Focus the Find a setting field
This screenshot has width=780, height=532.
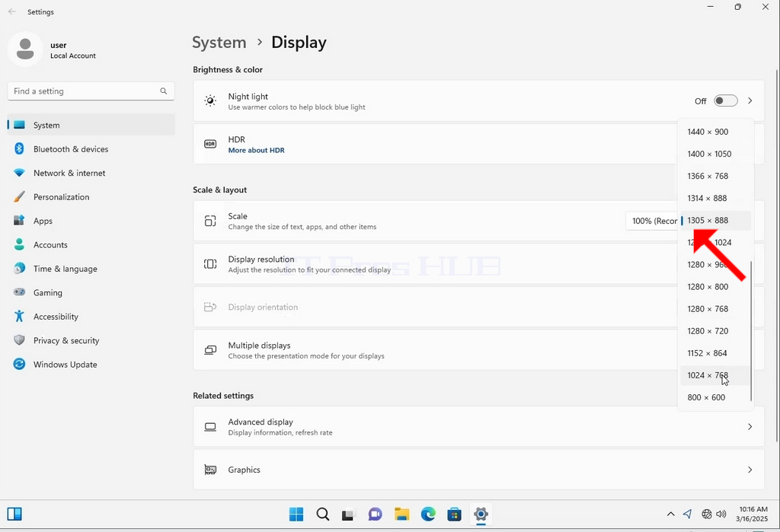point(91,91)
